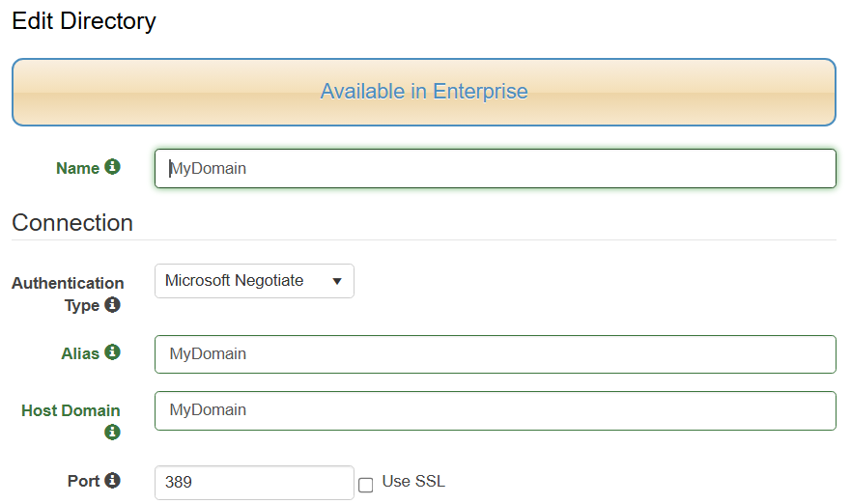
Task: Click into the Name text field
Action: click(495, 168)
